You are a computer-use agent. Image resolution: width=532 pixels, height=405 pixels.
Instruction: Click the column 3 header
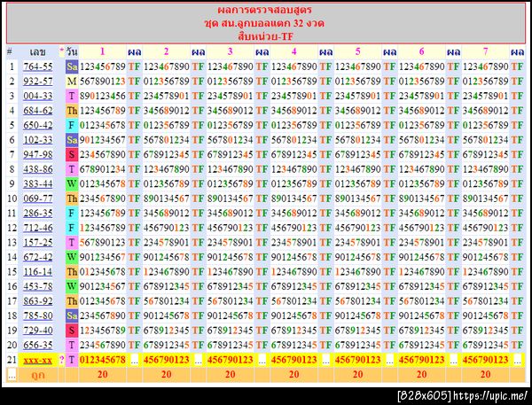pos(230,51)
